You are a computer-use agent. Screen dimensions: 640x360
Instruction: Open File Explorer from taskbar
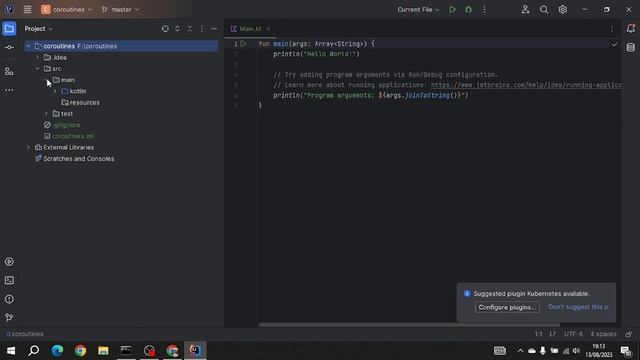coord(103,351)
